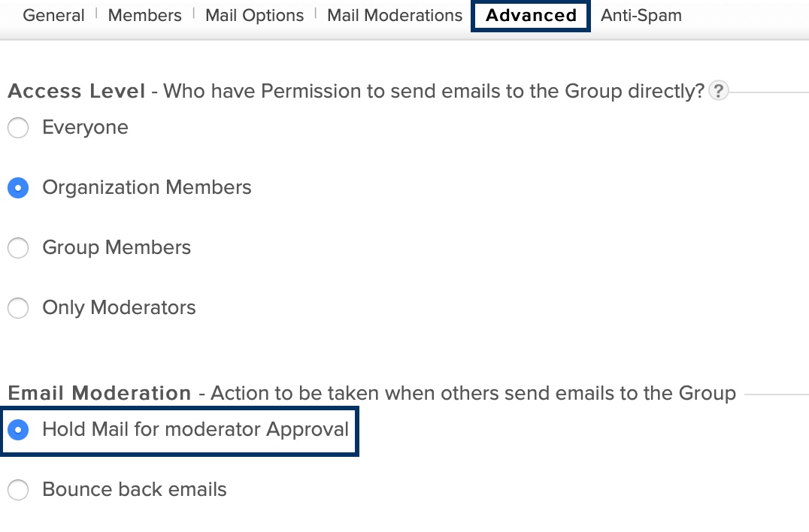Screen dimensions: 809x532
Task: Click the Access Level help question mark icon
Action: (x=719, y=92)
